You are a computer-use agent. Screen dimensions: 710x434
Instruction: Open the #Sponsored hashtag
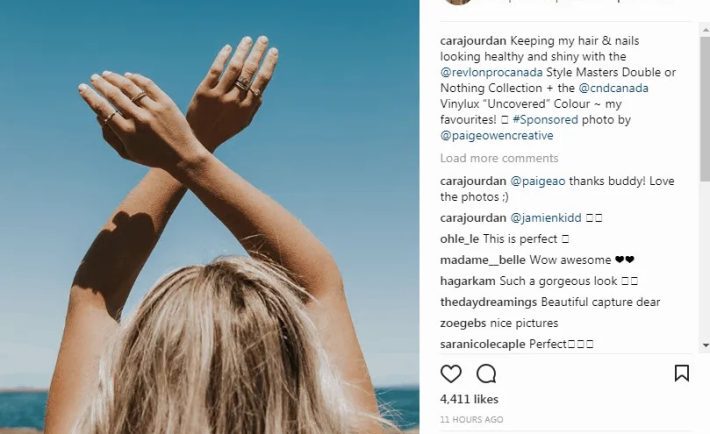[x=545, y=120]
